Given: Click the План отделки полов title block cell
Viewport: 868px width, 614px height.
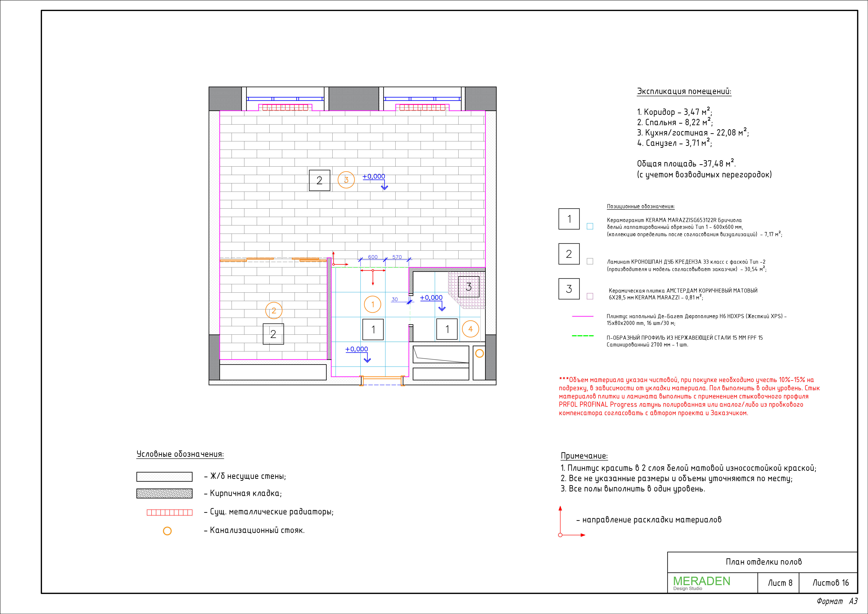Looking at the screenshot, I should point(762,562).
